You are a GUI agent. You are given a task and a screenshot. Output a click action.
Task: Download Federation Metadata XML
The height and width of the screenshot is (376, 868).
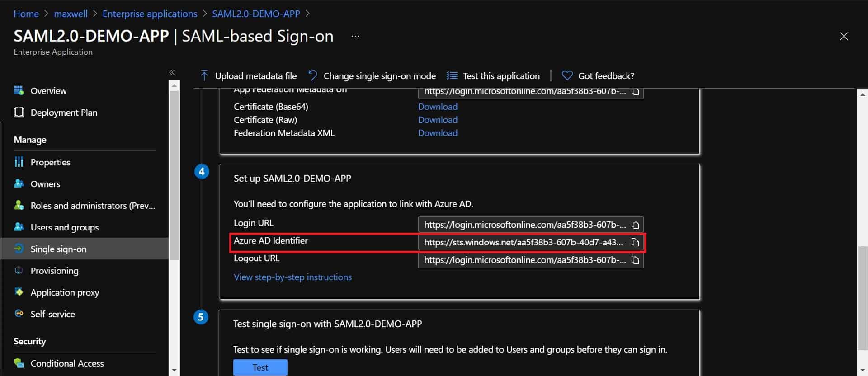tap(438, 133)
